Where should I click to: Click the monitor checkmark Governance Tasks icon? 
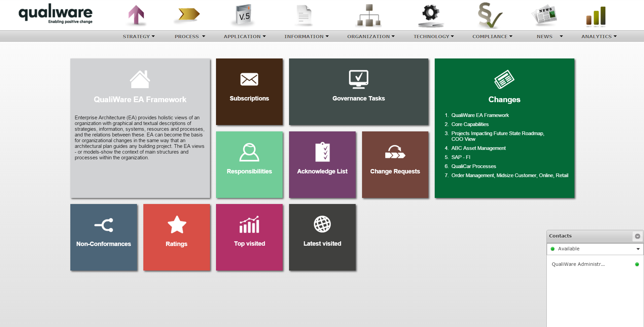point(359,79)
